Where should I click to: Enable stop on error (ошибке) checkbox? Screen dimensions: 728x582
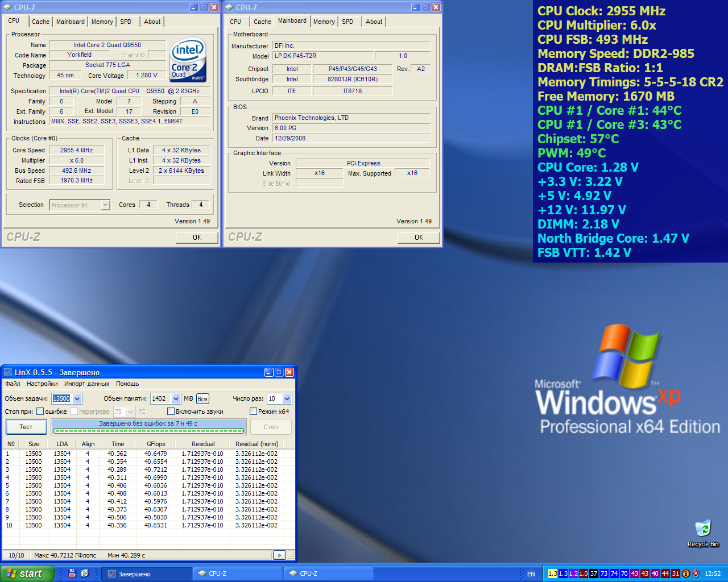pos(40,411)
